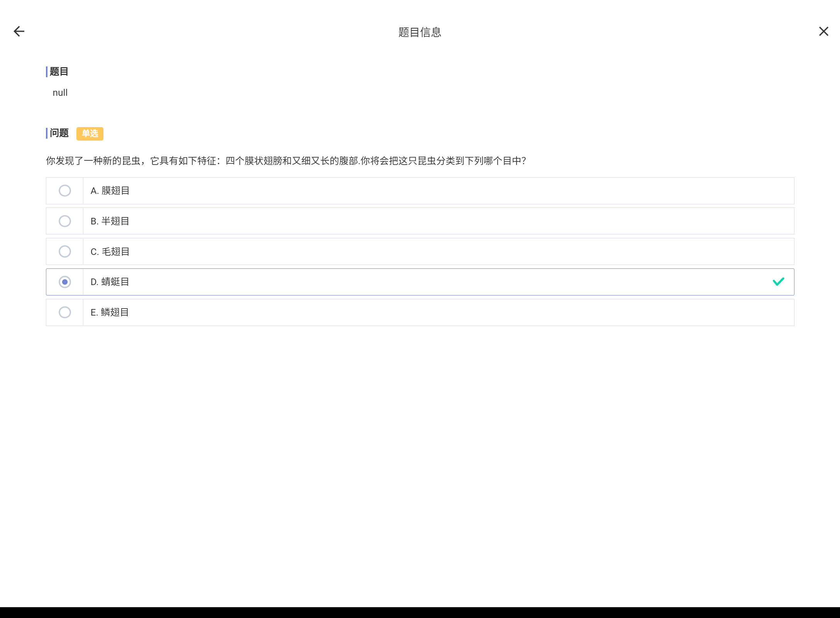Screen dimensions: 840x618
Task: Click the yellow 单选 tag
Action: 90,134
